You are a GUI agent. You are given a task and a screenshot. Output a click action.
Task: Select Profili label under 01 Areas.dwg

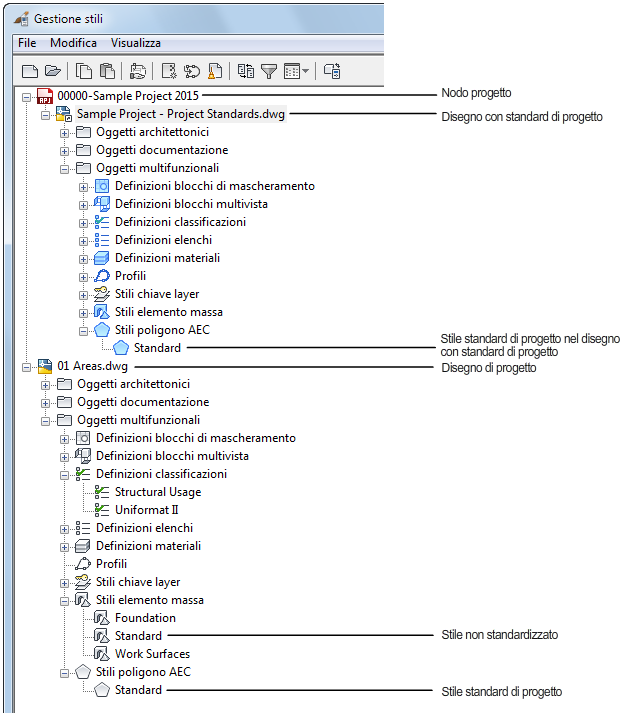[x=111, y=564]
